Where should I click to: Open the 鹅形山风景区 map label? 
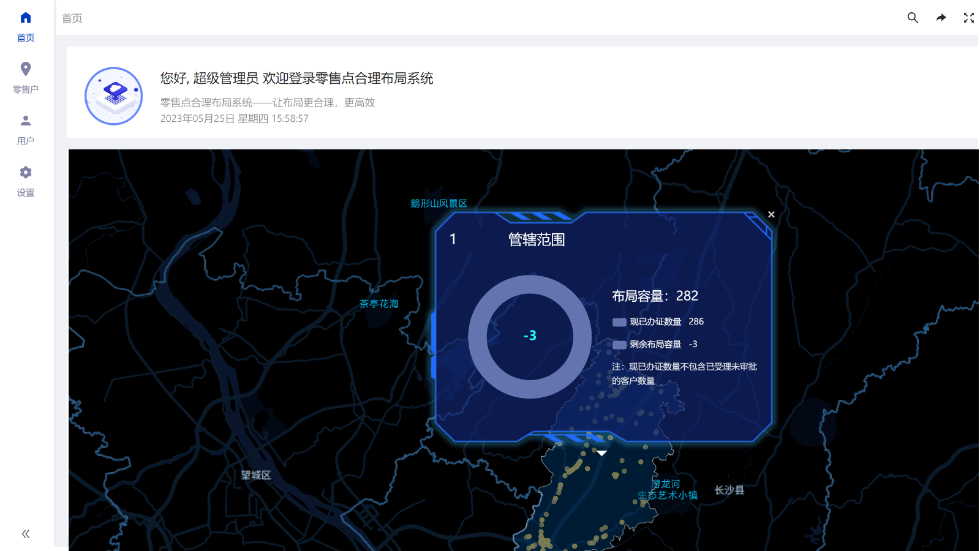[x=439, y=204]
